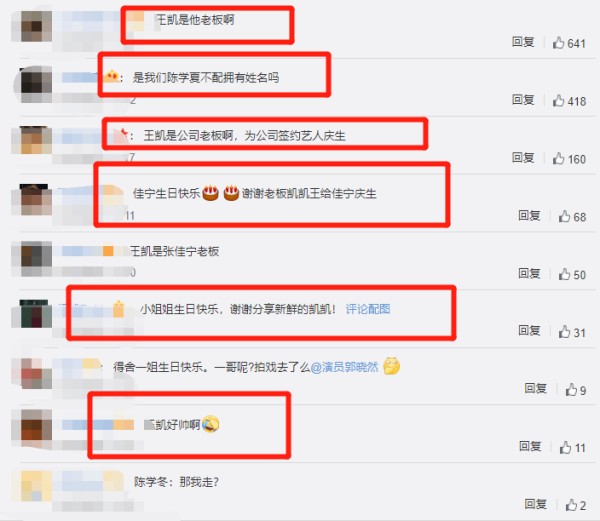Viewport: 600px width, 521px height.
Task: Like the comment with 418 likes
Action: [559, 101]
